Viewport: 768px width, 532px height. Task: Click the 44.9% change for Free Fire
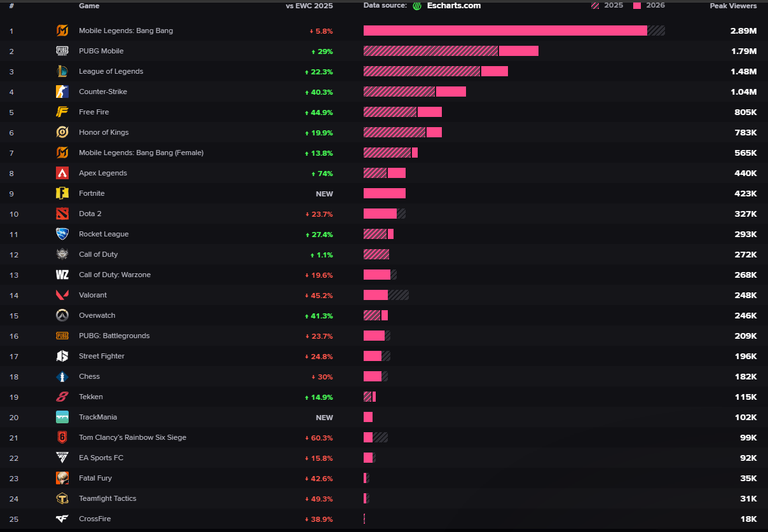[x=319, y=113]
